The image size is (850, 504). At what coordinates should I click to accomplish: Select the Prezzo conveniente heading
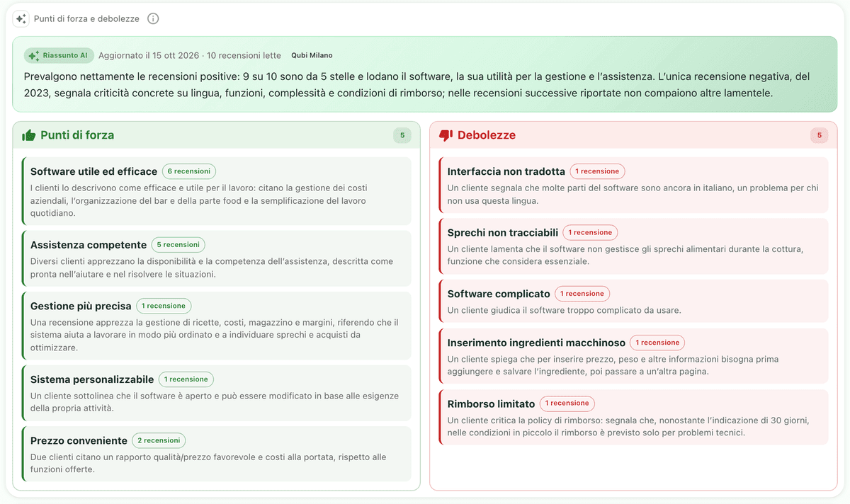[79, 440]
